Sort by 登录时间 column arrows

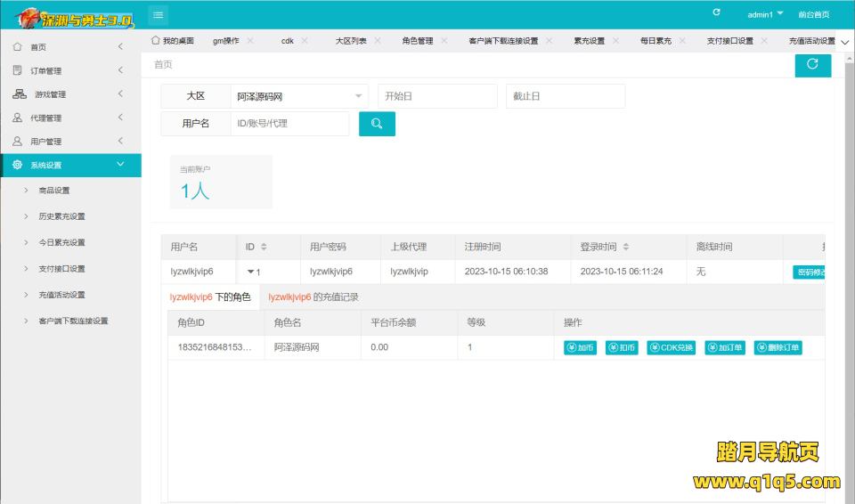626,247
